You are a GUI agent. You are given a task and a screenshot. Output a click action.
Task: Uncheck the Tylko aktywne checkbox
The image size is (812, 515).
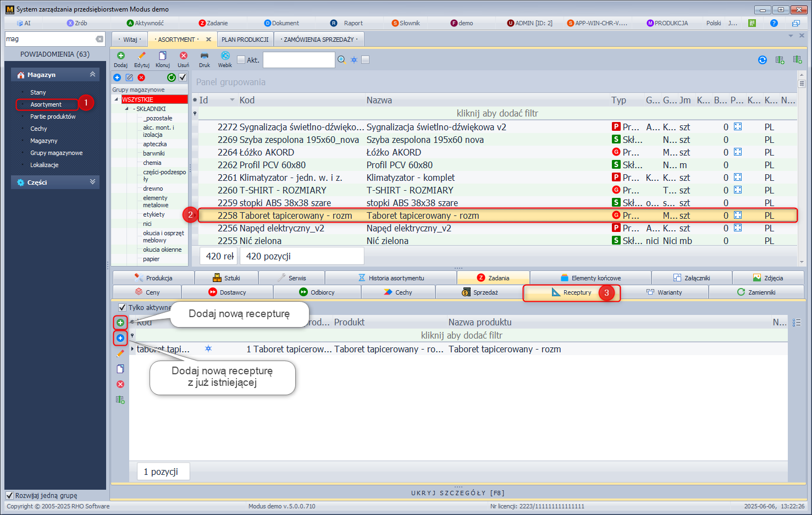122,308
